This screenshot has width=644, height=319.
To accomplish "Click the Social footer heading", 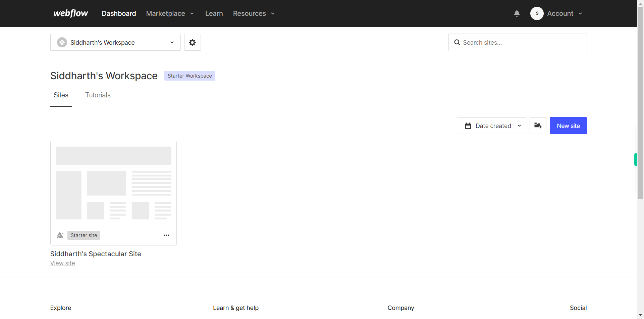I will 578,308.
